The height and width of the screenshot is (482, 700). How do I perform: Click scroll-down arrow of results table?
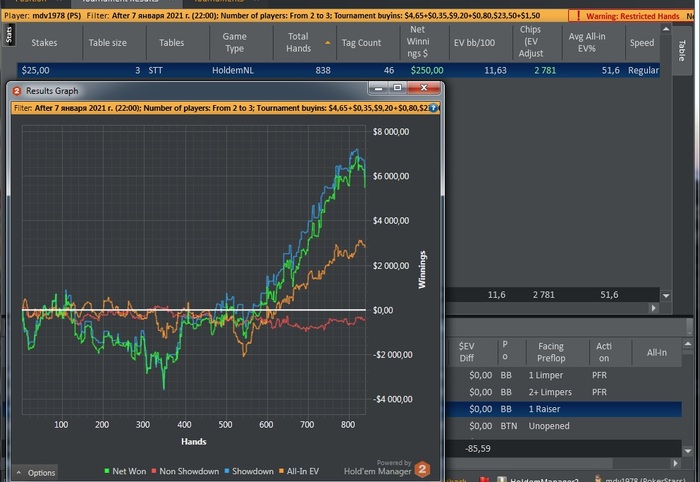(666, 295)
